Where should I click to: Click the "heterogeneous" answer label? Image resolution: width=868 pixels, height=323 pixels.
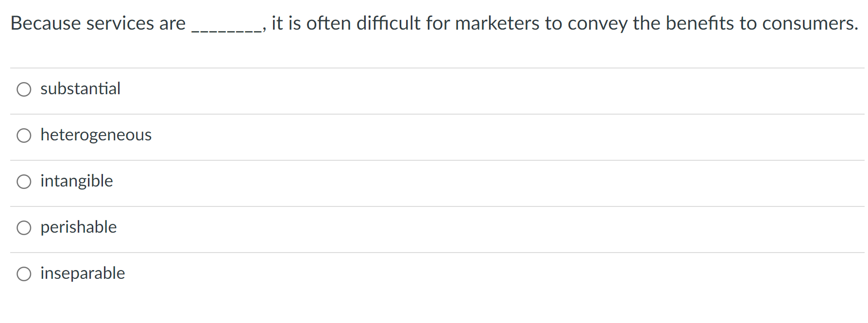click(96, 136)
